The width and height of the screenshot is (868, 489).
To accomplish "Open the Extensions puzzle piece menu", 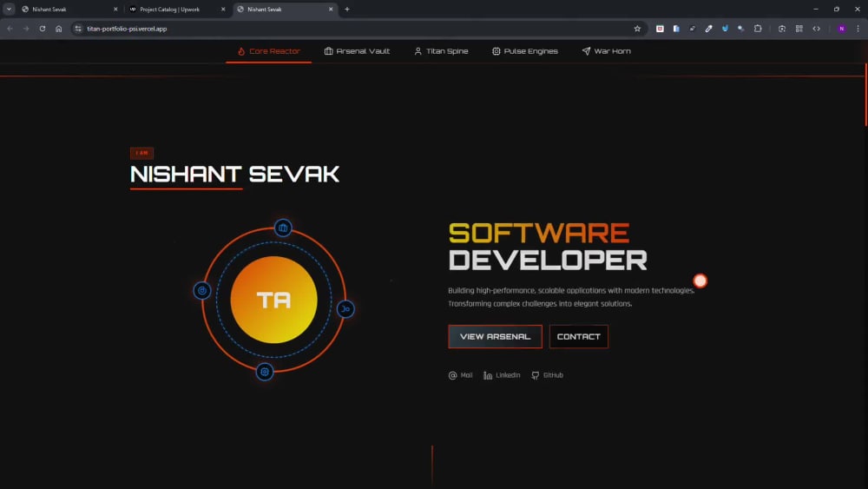I will pos(758,29).
